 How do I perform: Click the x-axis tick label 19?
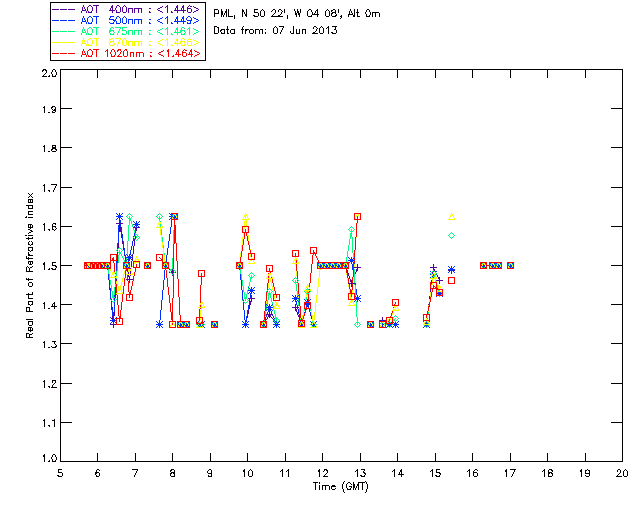585,473
